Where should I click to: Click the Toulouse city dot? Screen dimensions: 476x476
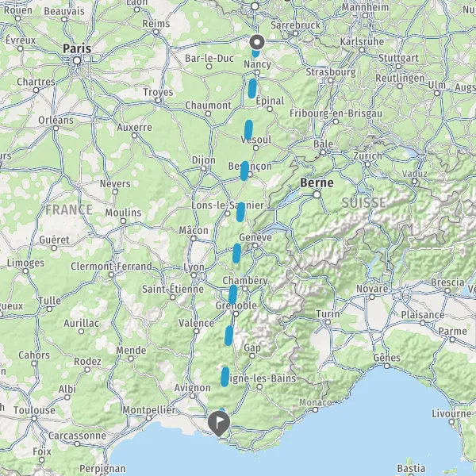point(34,419)
